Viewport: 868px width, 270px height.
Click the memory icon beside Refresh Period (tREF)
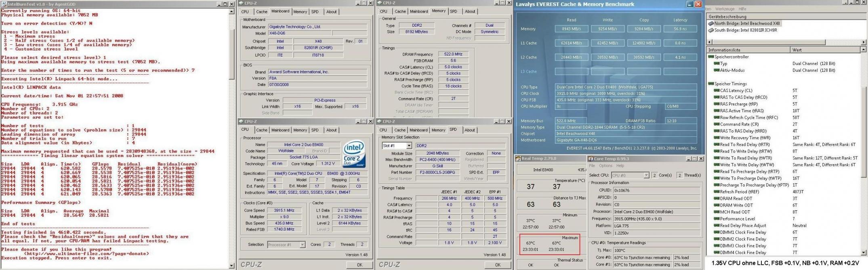pyautogui.click(x=717, y=192)
